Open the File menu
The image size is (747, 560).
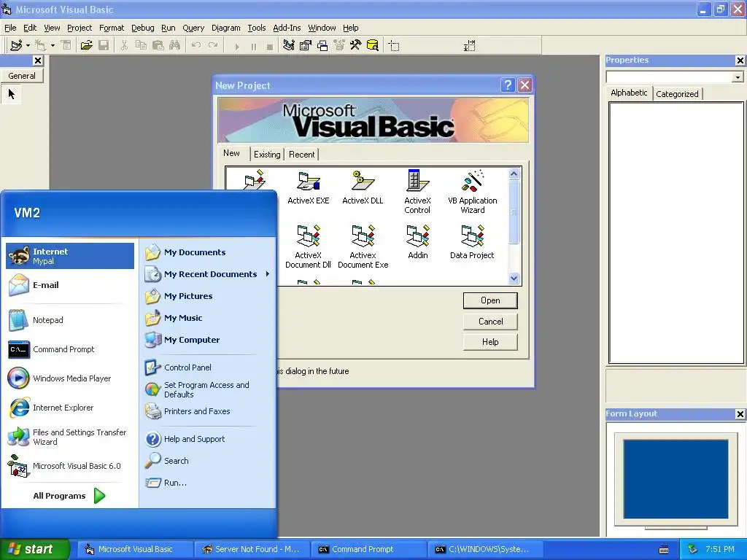click(10, 28)
